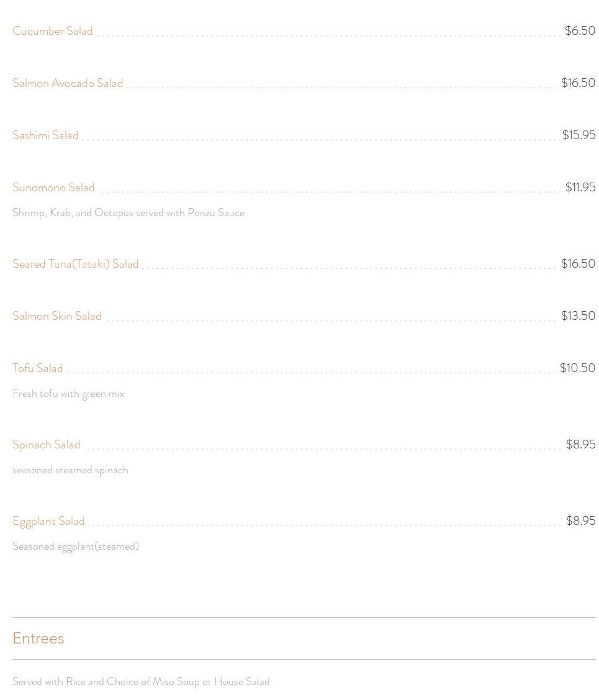Jump to the Entrees section heading
The image size is (599, 700).
click(x=38, y=639)
